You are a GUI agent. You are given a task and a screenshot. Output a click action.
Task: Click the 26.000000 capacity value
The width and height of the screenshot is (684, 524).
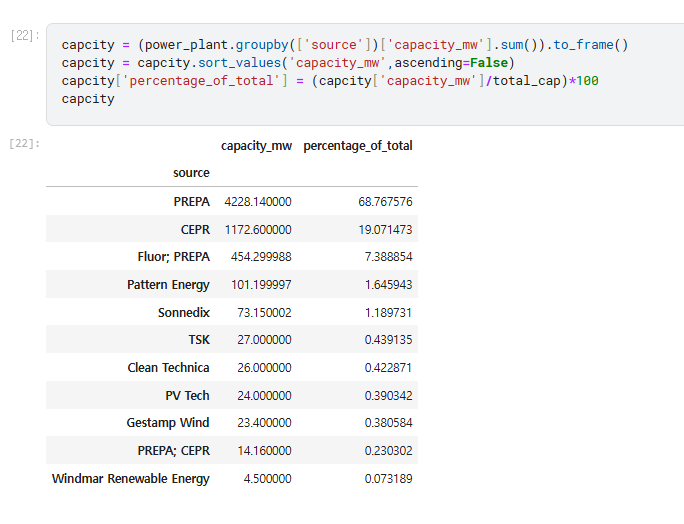click(264, 367)
